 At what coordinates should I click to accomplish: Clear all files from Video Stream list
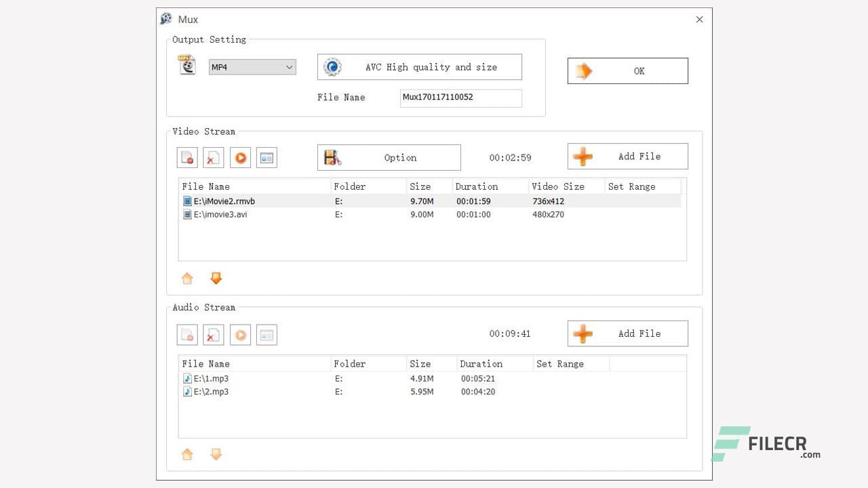coord(213,157)
